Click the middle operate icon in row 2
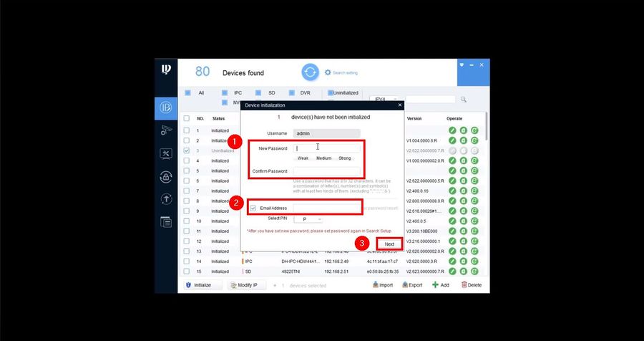 [x=464, y=140]
